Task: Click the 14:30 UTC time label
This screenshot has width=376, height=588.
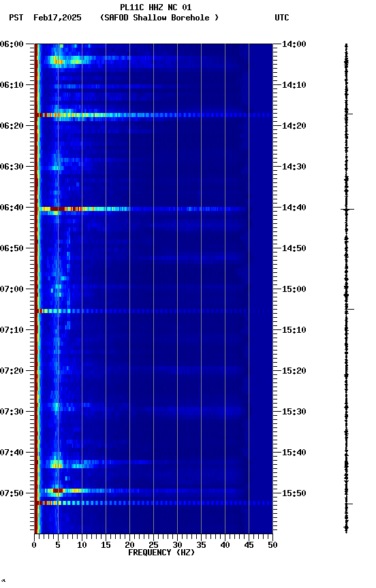Action: (294, 167)
